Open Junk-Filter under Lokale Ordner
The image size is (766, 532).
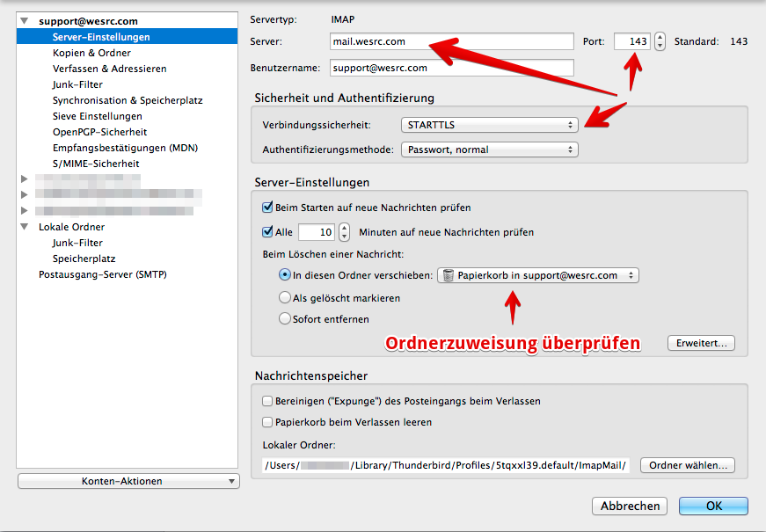click(x=77, y=243)
